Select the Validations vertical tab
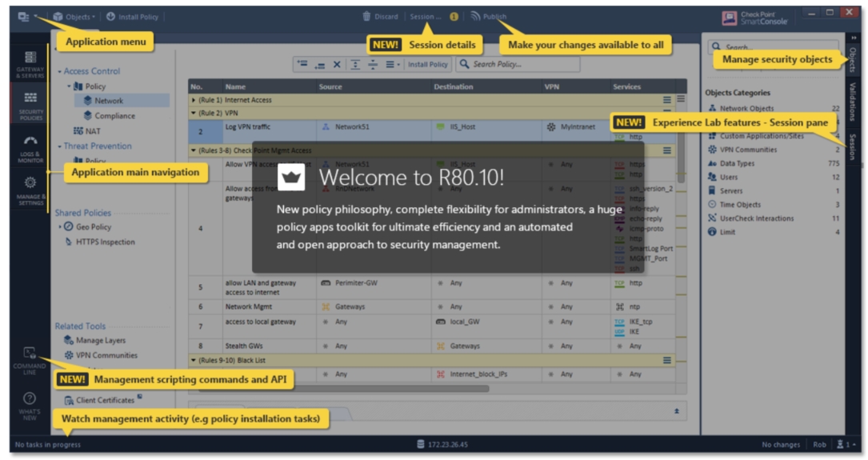This screenshot has height=460, width=868. pyautogui.click(x=853, y=101)
